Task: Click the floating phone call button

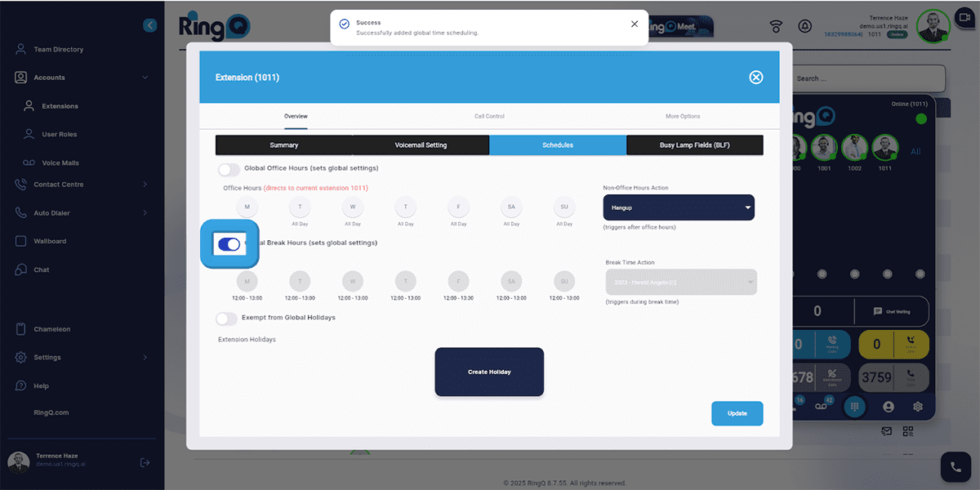Action: pos(955,468)
